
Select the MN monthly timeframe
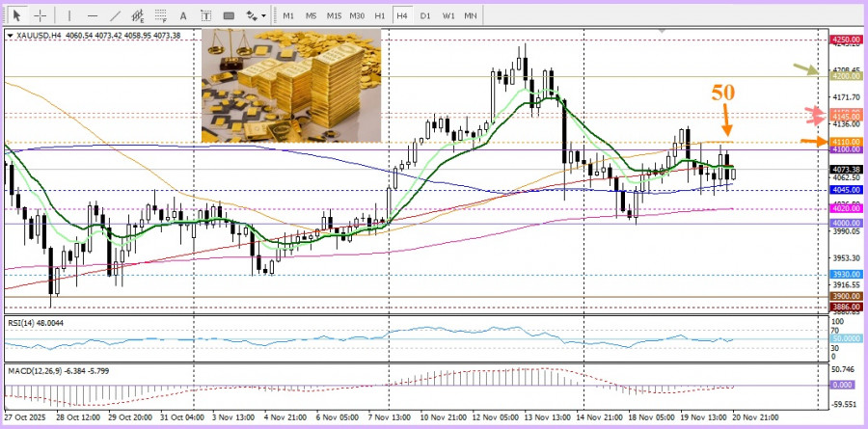pyautogui.click(x=471, y=15)
